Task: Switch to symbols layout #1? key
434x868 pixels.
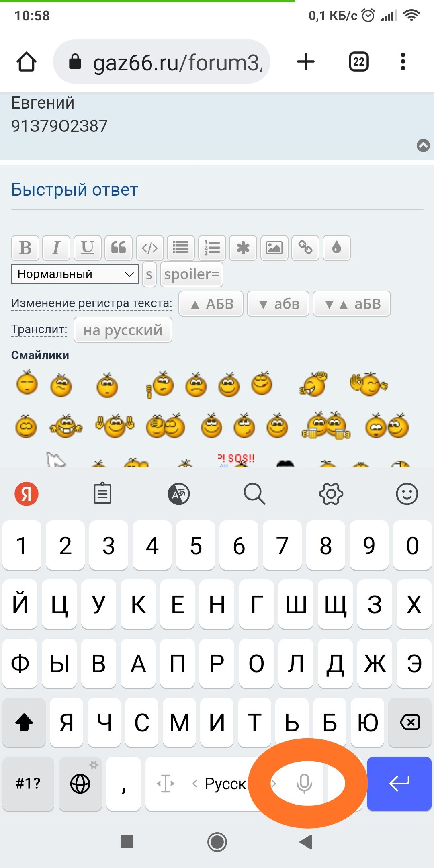Action: (28, 784)
